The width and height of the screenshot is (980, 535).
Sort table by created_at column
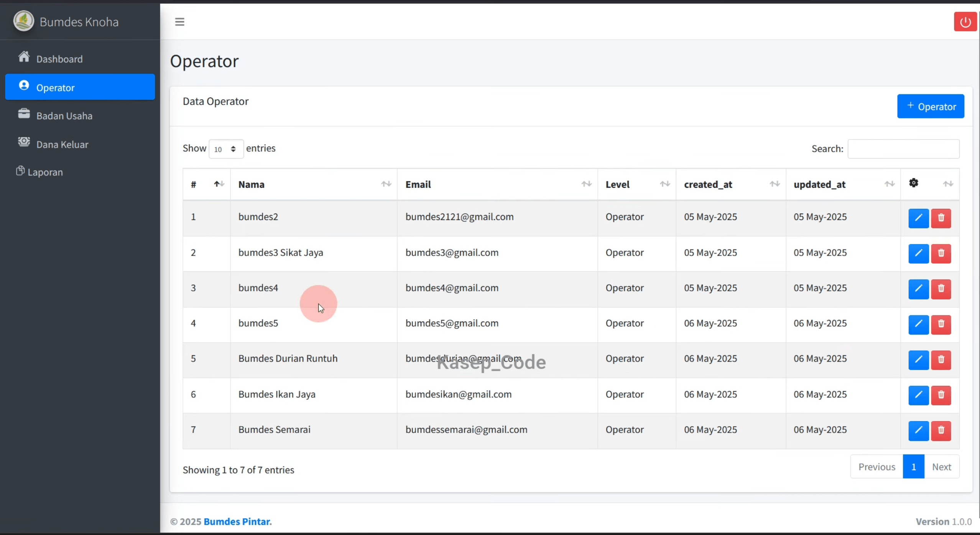point(731,184)
